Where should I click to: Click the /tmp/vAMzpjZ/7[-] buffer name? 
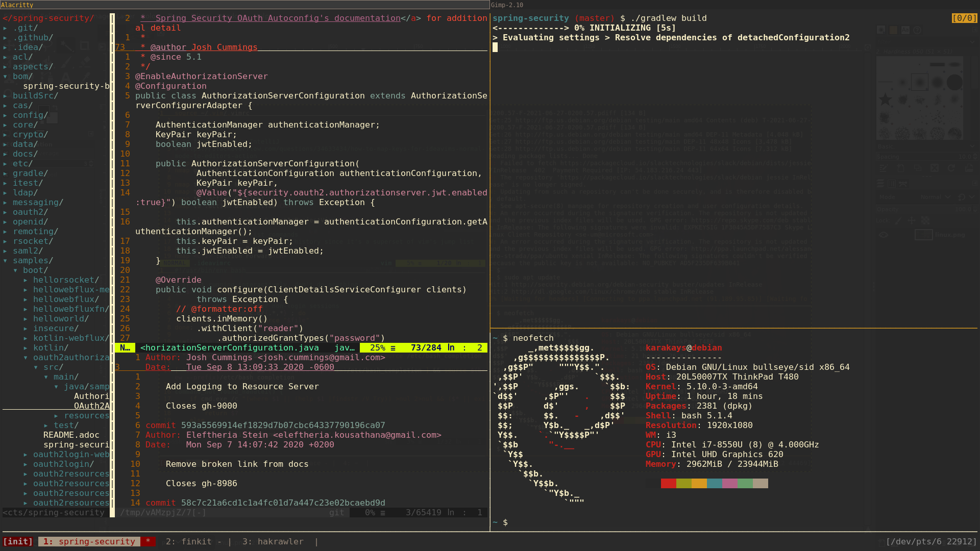click(x=163, y=513)
